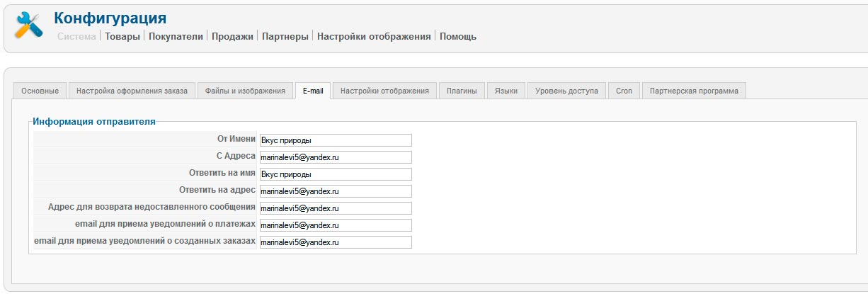Open the Продажи menu

click(232, 37)
